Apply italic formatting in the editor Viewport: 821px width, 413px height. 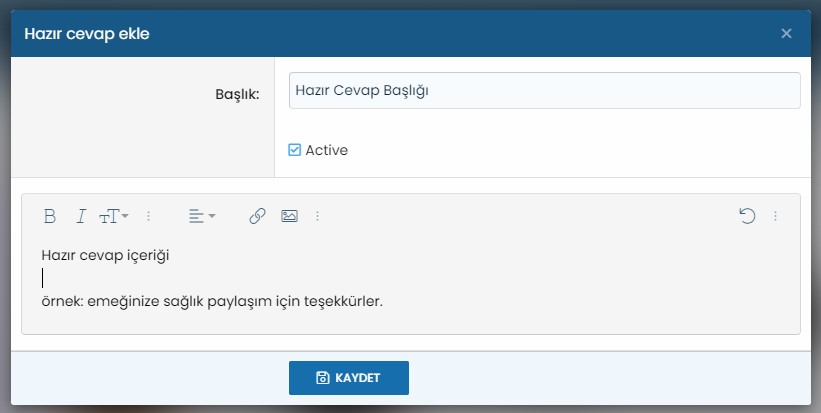81,216
